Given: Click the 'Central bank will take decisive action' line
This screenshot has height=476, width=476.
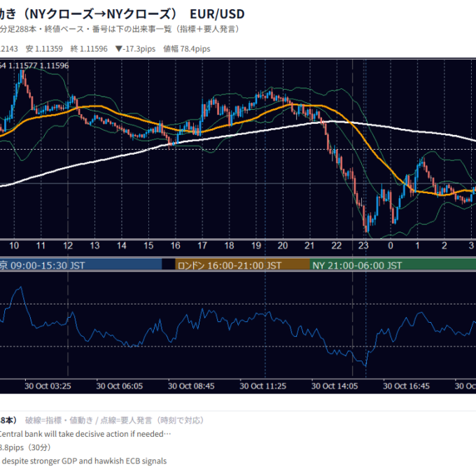Looking at the screenshot, I should pyautogui.click(x=84, y=434).
